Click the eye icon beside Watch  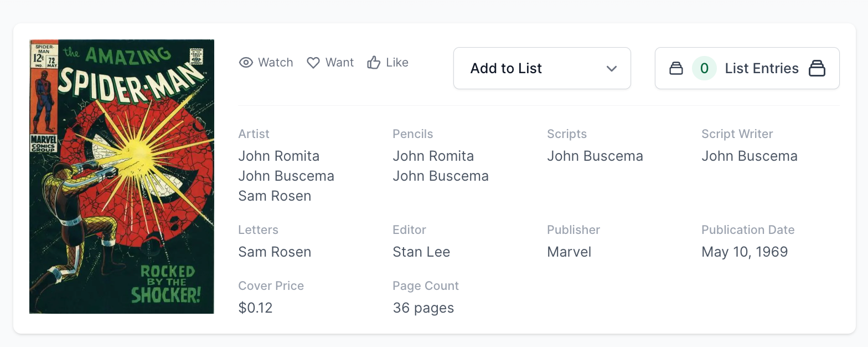click(x=246, y=63)
